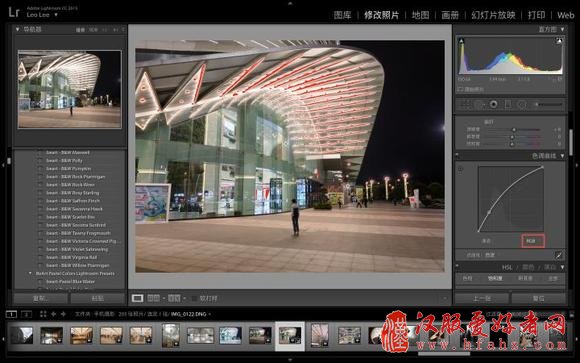Switch to loupe view mode icon
This screenshot has width=580, height=363.
click(x=137, y=298)
